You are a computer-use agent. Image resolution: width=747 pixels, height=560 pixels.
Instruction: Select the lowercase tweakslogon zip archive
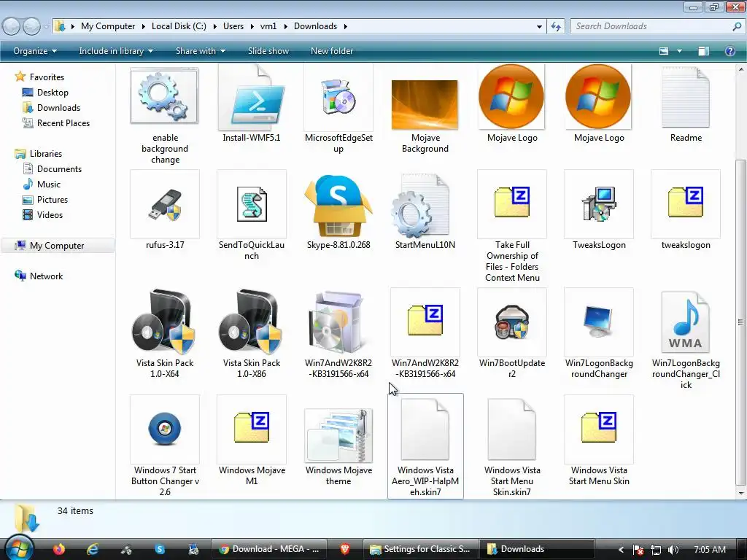[686, 204]
